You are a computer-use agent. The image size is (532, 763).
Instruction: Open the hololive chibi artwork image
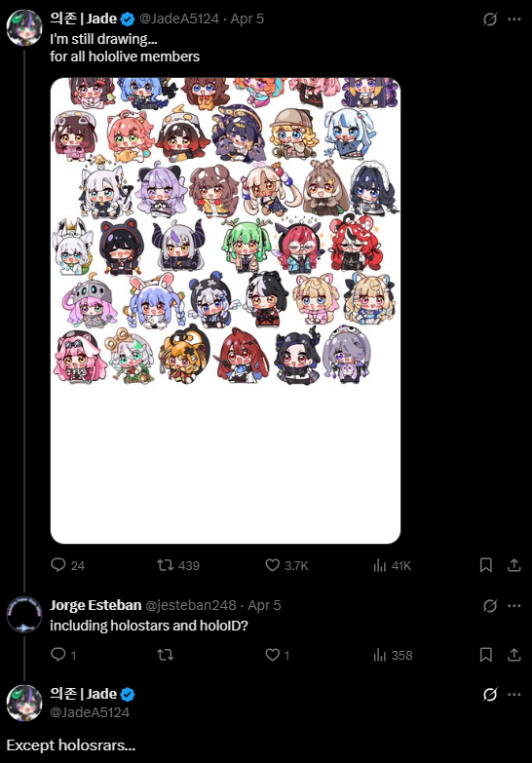225,311
